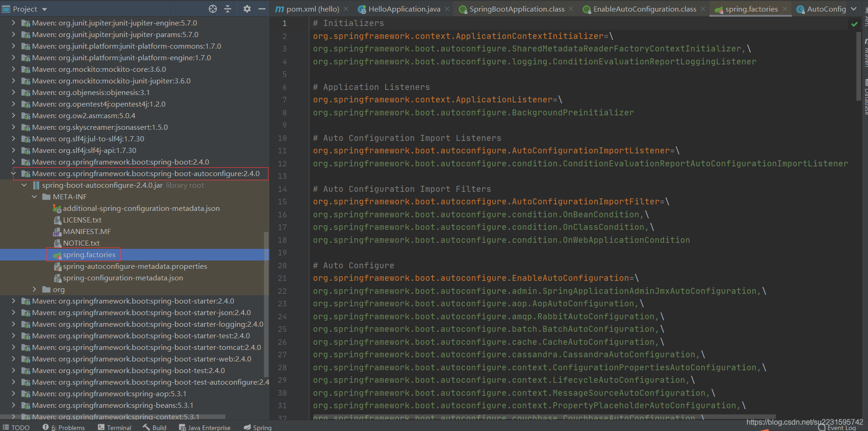Open the Event Log

[837, 428]
